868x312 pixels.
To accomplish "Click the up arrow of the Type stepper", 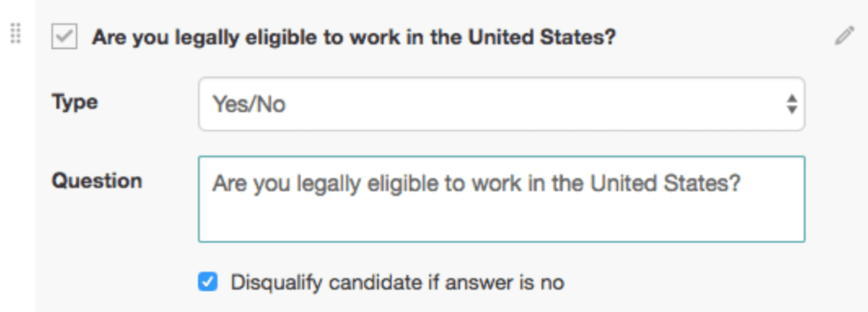I will tap(792, 99).
